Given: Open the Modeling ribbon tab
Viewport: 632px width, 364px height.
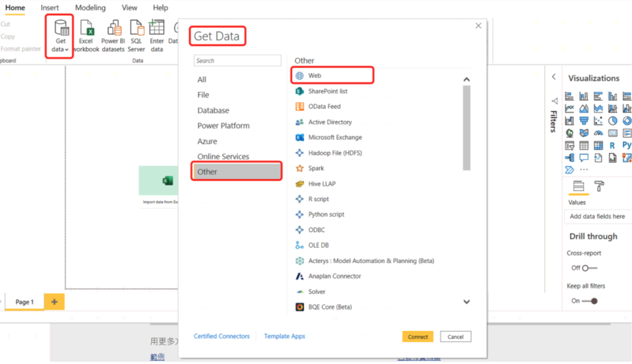Looking at the screenshot, I should point(90,7).
